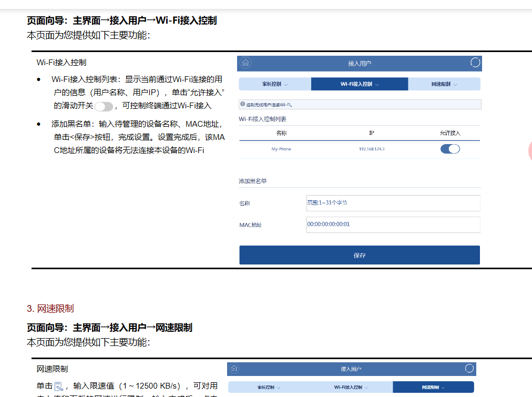
Task: Click the 添加黑名单 section title in screenshot
Action: [x=252, y=181]
